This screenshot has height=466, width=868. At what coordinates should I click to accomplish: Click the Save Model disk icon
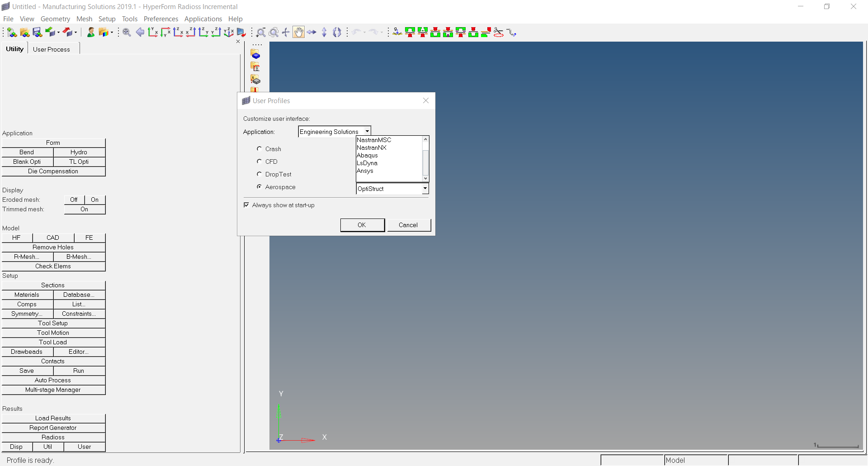pos(38,33)
